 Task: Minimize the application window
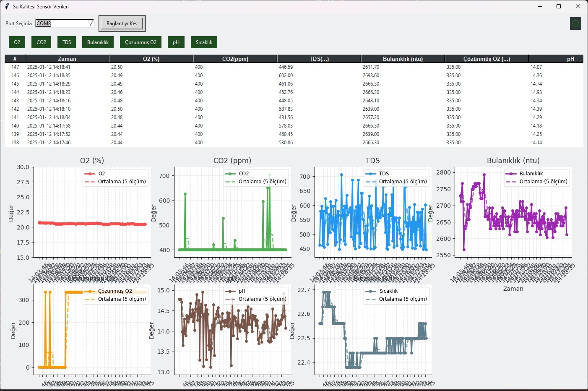539,6
